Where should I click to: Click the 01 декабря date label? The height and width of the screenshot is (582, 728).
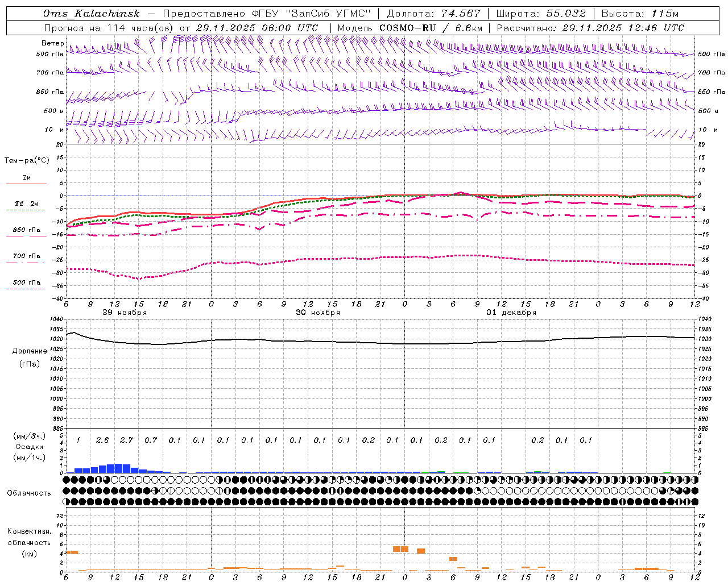[511, 313]
